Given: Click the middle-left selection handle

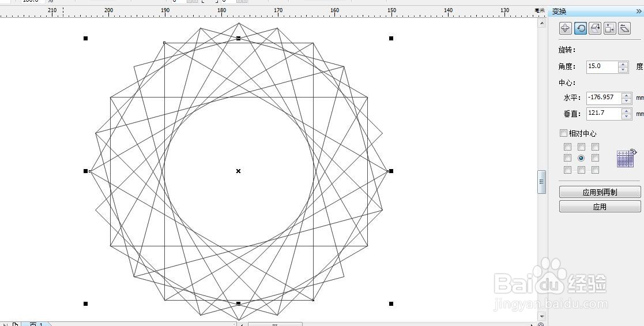Looking at the screenshot, I should (86, 171).
